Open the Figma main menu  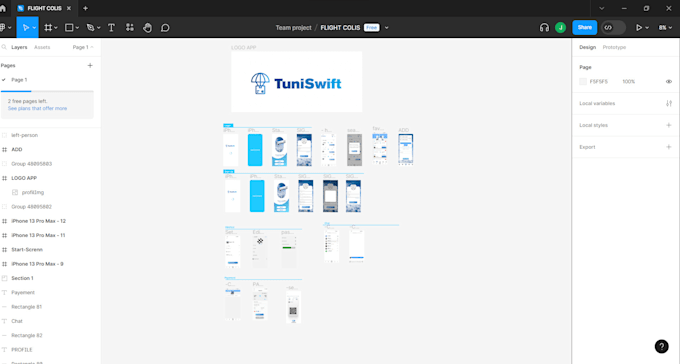(x=4, y=28)
